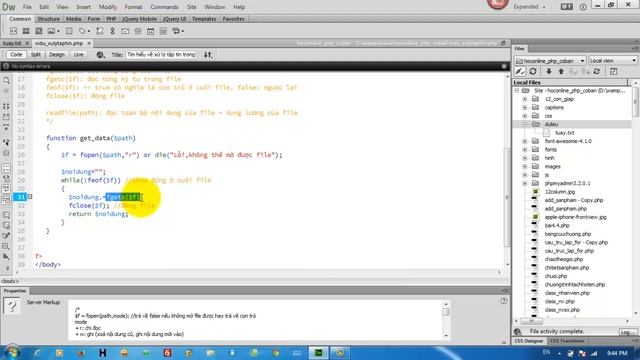640x360 pixels.
Task: Open the Commands menu
Action: pos(164,7)
